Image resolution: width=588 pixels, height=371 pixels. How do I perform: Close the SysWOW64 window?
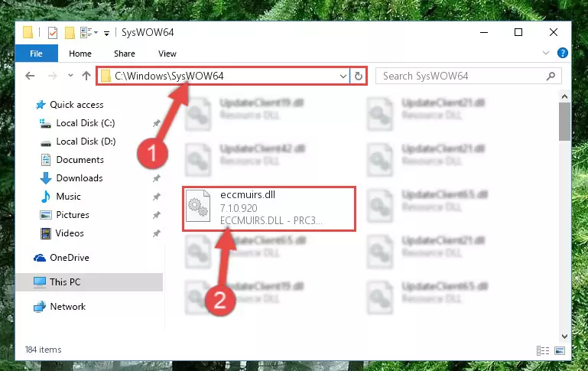coord(554,33)
